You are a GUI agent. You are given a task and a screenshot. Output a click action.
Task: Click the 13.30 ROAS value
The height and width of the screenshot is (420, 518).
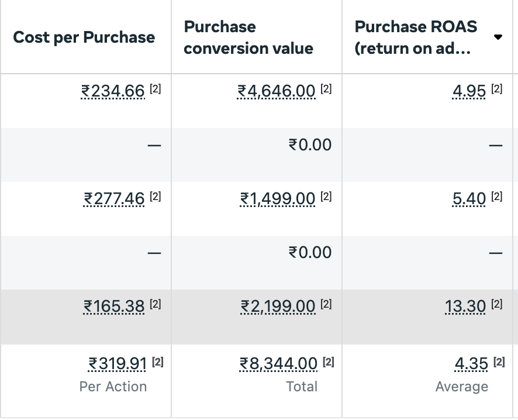[x=465, y=306]
